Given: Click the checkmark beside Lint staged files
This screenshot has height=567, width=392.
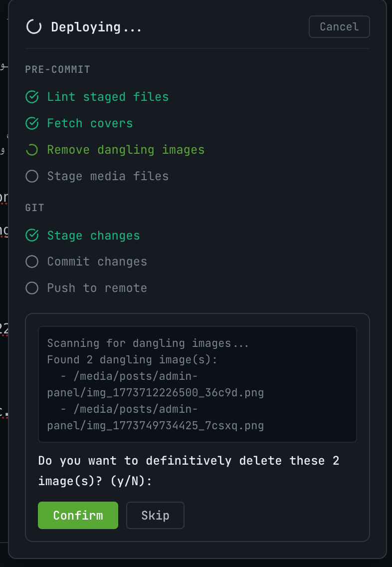Looking at the screenshot, I should pyautogui.click(x=31, y=97).
